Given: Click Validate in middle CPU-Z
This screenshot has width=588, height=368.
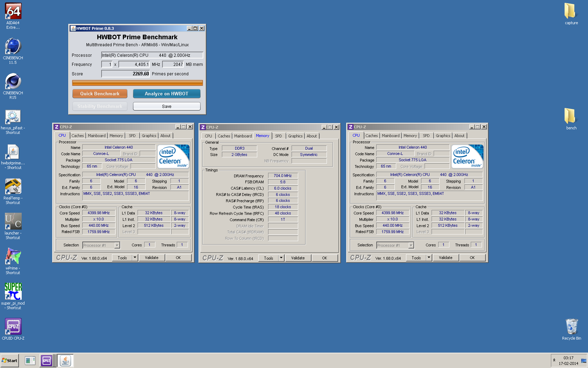Looking at the screenshot, I should tap(298, 258).
